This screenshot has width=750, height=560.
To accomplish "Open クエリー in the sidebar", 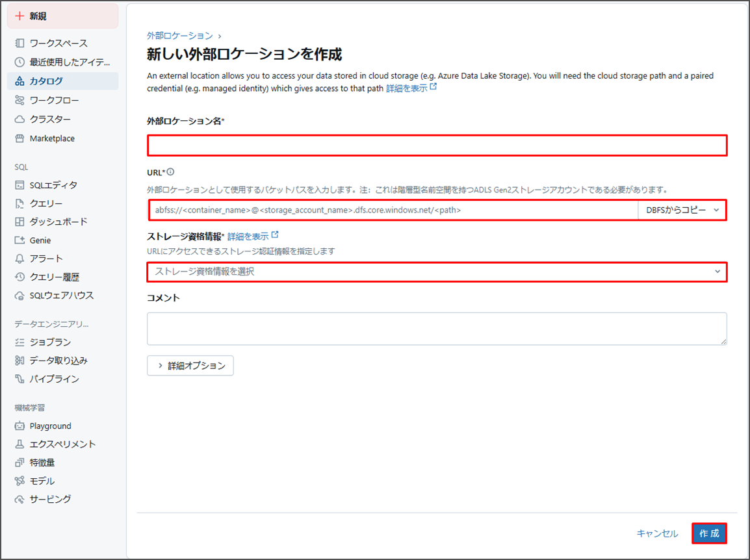I will coord(62,203).
